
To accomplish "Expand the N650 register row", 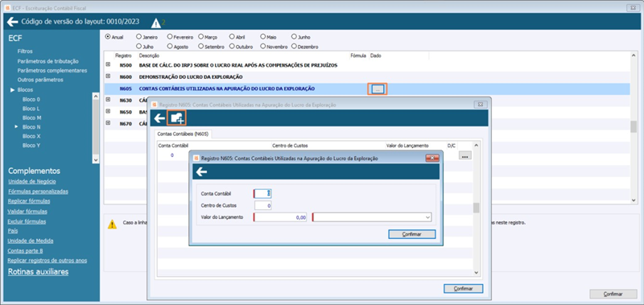I will 109,111.
